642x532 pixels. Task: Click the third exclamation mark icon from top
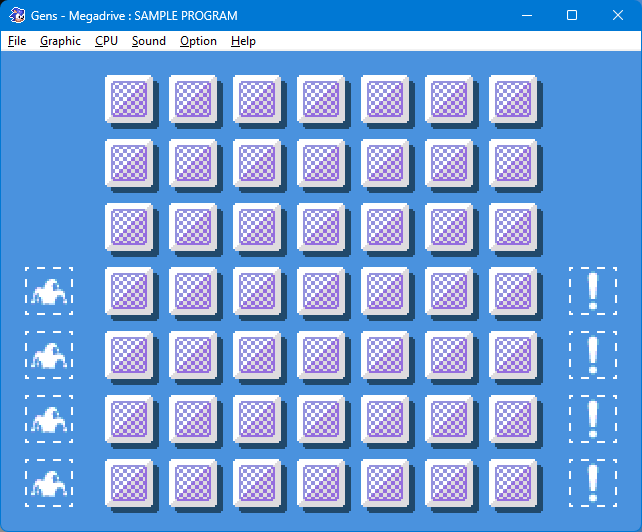[x=593, y=419]
